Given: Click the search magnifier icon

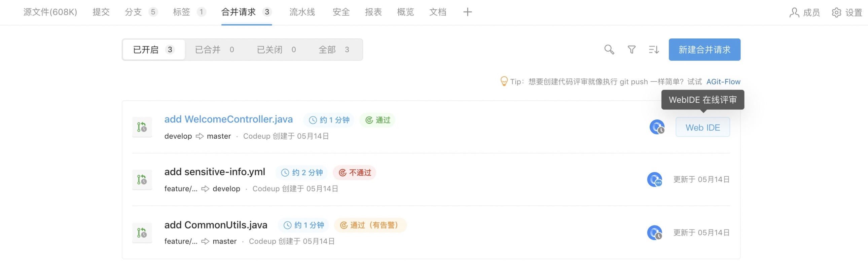Looking at the screenshot, I should 609,49.
